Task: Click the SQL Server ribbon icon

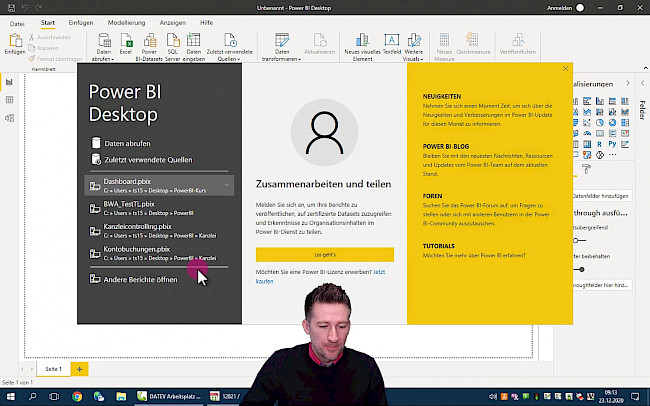Action: tap(173, 42)
